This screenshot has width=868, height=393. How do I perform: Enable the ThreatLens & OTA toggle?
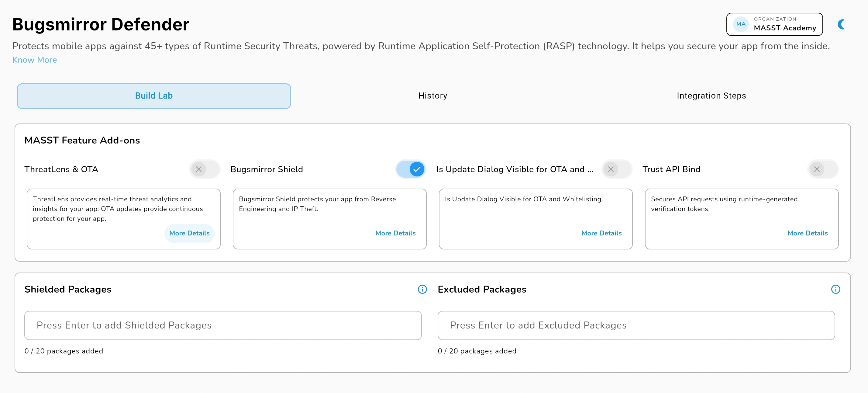pos(205,169)
